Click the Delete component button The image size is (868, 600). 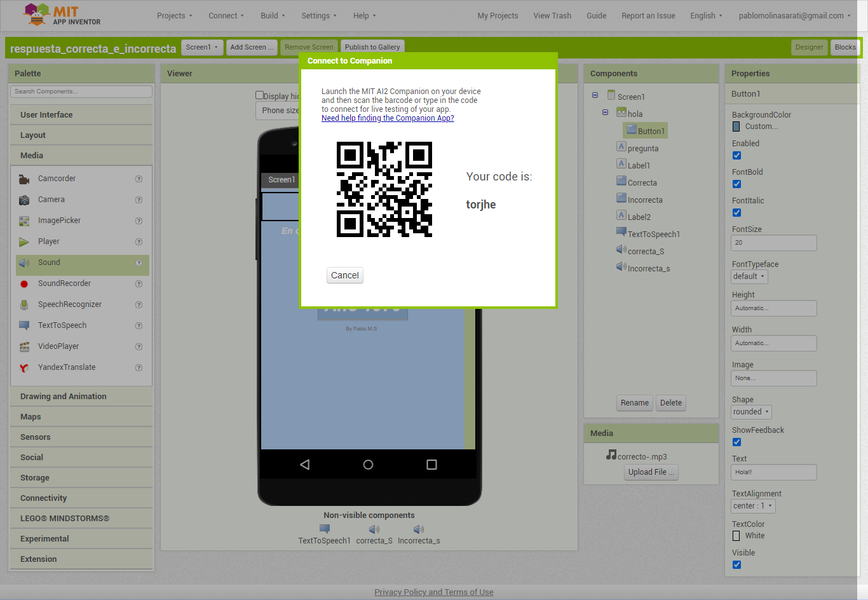point(671,403)
